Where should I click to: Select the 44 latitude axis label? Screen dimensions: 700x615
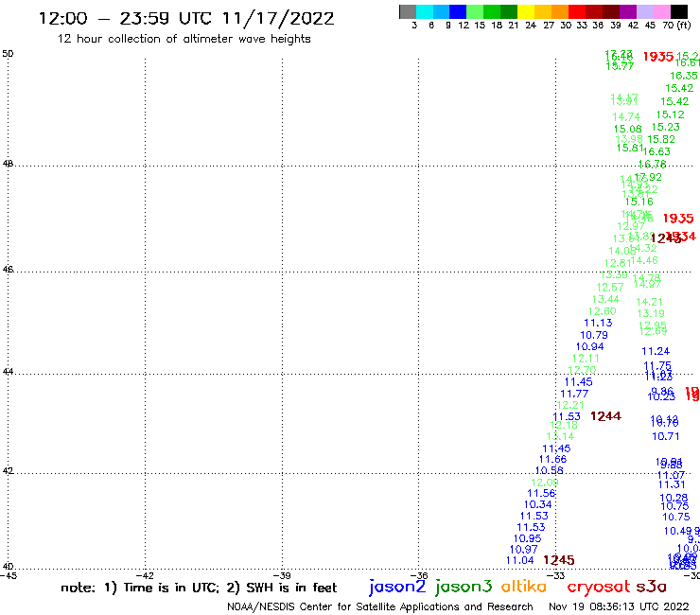[x=8, y=372]
